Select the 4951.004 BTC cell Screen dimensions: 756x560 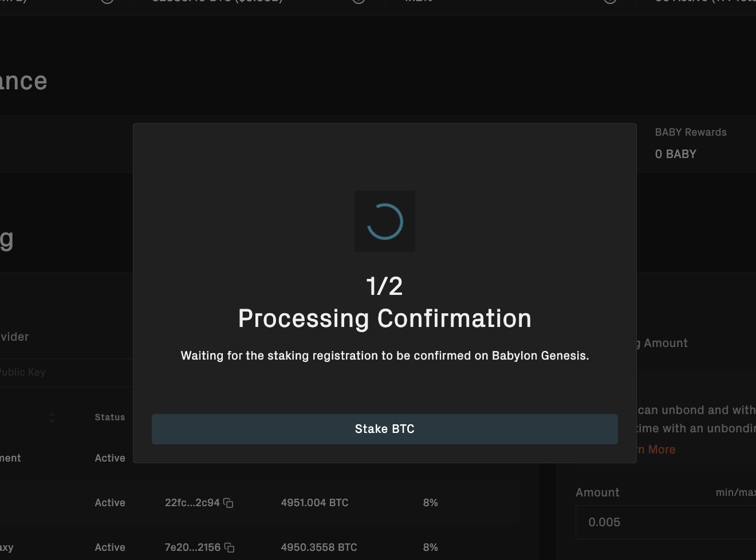[314, 503]
